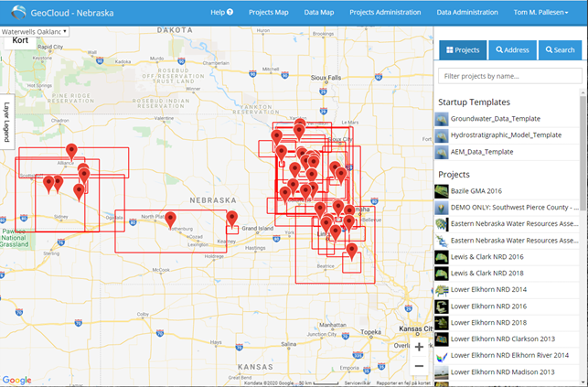Click the red pin above Beatrice
The height and width of the screenshot is (387, 588).
pyautogui.click(x=352, y=252)
